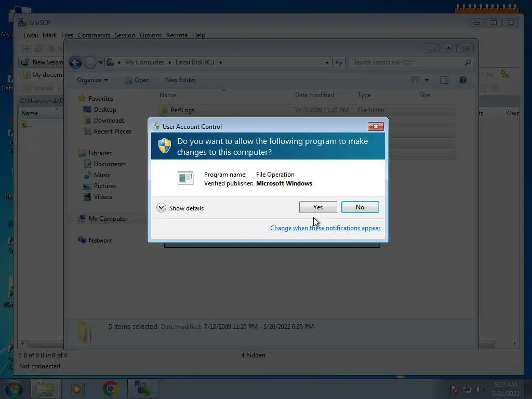Open the Mark menu in WinSCP
This screenshot has height=399, width=532.
click(49, 35)
